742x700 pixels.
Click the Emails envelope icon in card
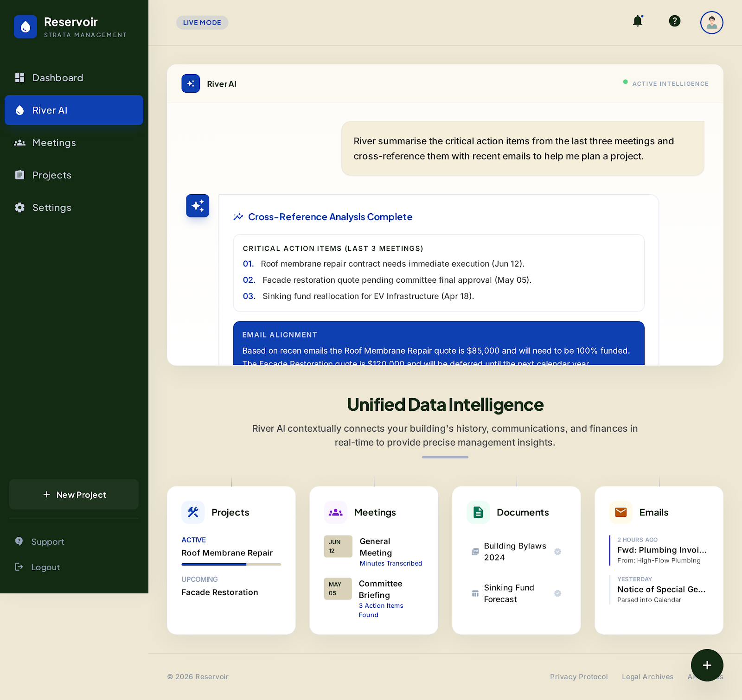(620, 512)
